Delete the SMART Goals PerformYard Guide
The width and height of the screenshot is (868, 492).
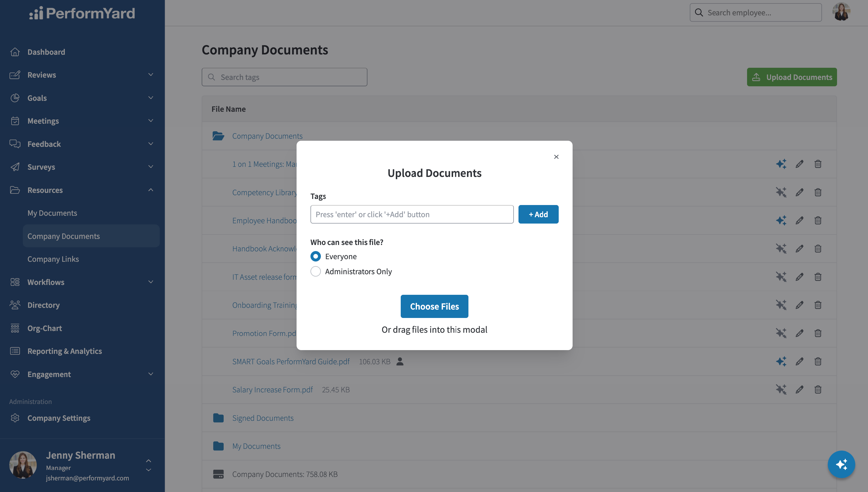[x=818, y=361]
